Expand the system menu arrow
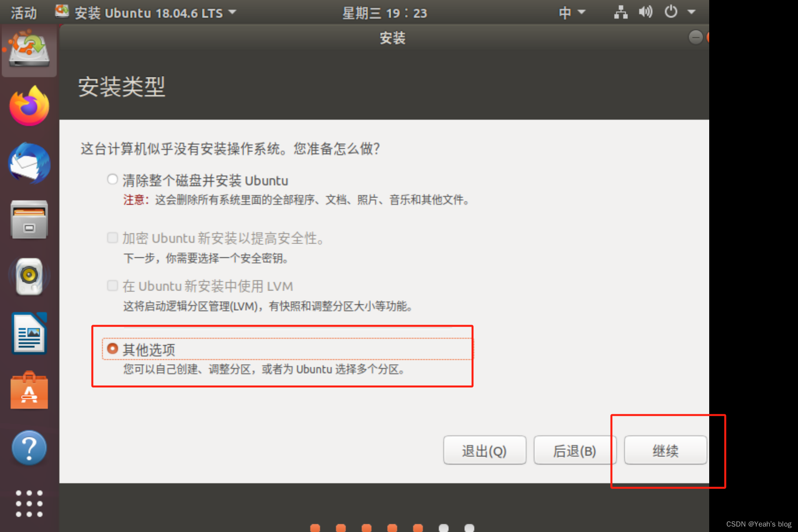Screen dimensions: 798x532 tap(692, 13)
